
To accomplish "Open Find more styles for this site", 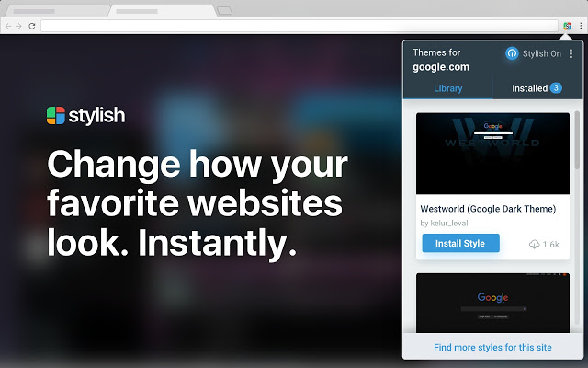I will 492,348.
